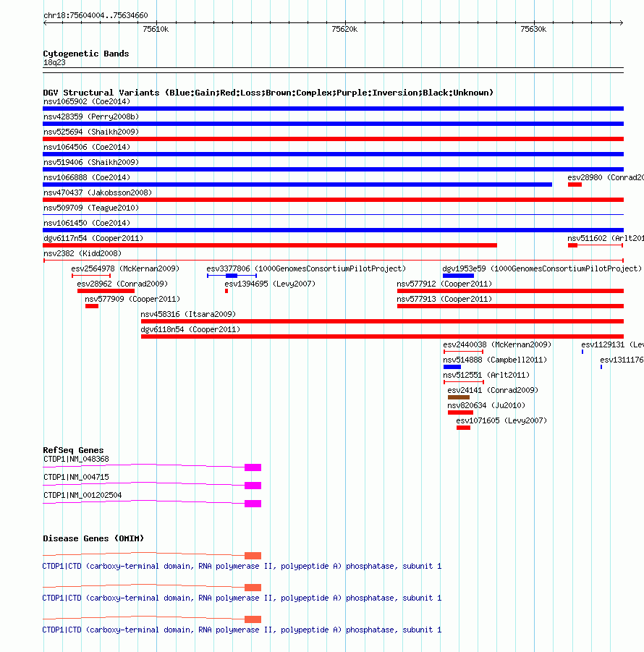
Task: Open the esv1071605 (Levy2007) variant label
Action: click(501, 421)
